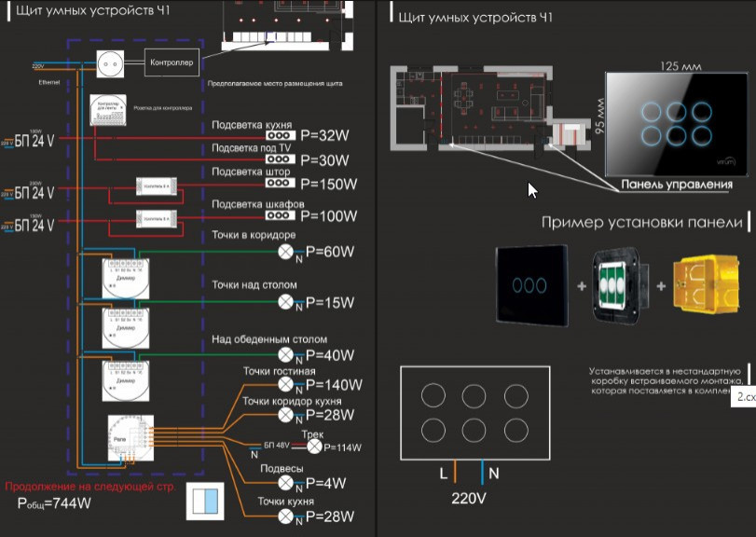Click the red Продолжение на следующей стр. text

[90, 487]
